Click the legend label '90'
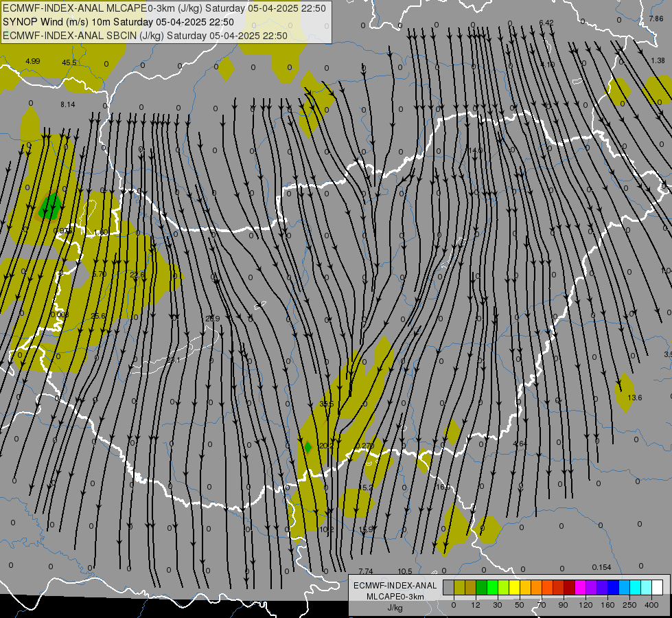 tap(563, 605)
